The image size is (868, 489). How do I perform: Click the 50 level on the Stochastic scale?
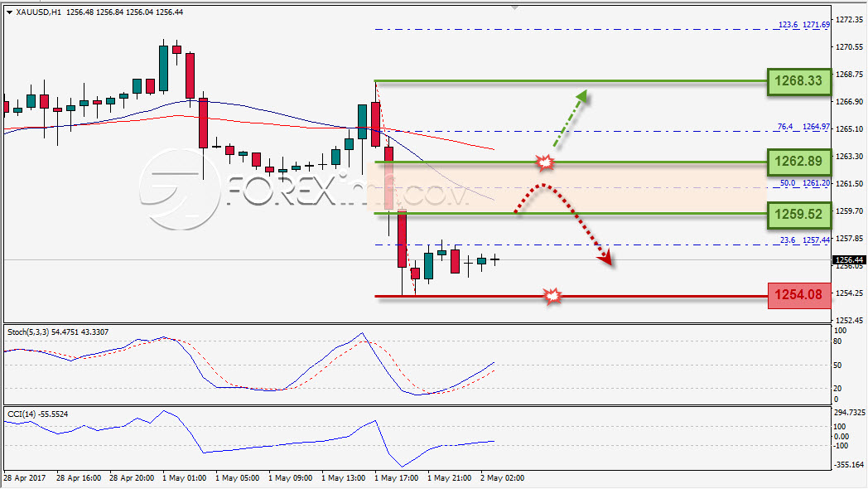(837, 366)
